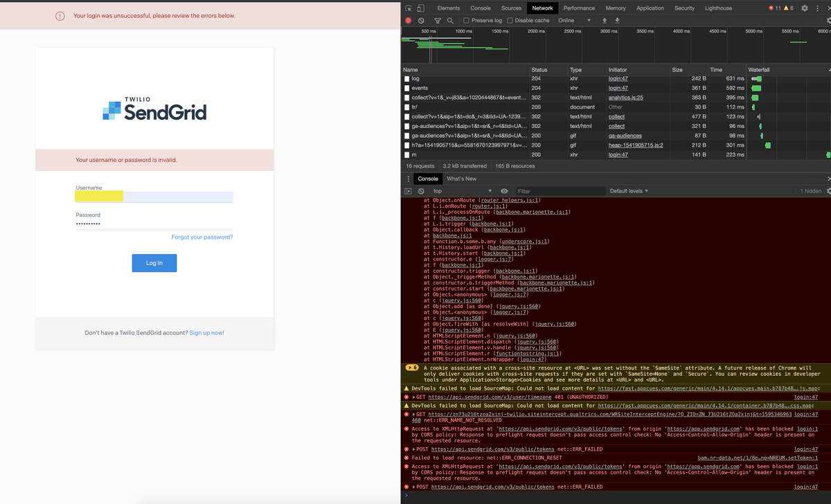Image resolution: width=831 pixels, height=504 pixels.
Task: Open the Online throttling dropdown
Action: point(575,21)
